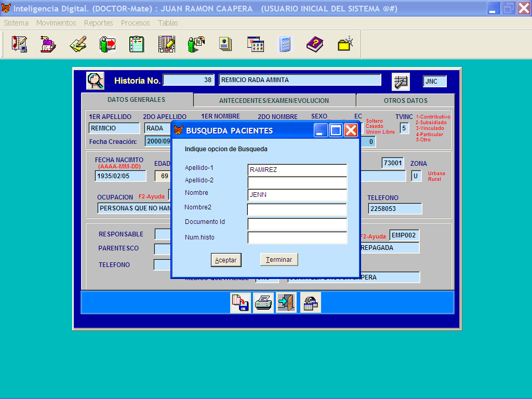This screenshot has height=399, width=532.
Task: Click the pink invoice register icon
Action: point(48,44)
